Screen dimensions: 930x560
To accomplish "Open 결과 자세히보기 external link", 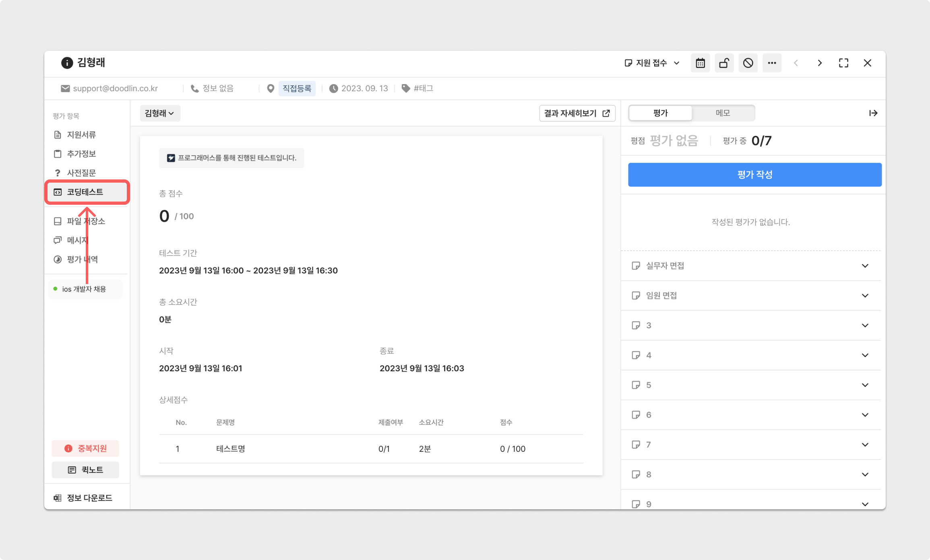I will (x=577, y=113).
